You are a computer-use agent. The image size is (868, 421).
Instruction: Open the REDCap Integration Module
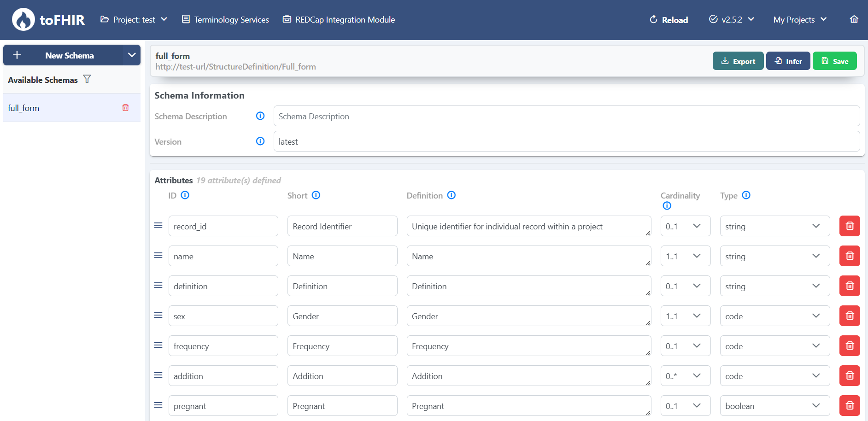pyautogui.click(x=339, y=19)
